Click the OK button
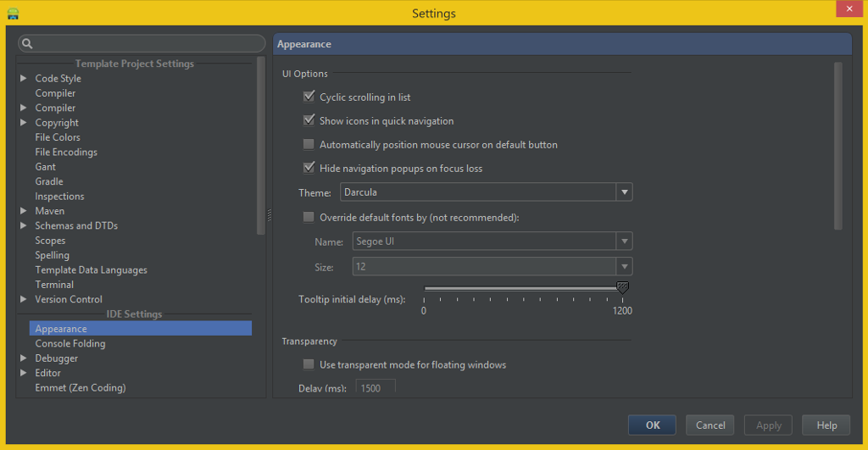This screenshot has height=450, width=868. coord(652,425)
